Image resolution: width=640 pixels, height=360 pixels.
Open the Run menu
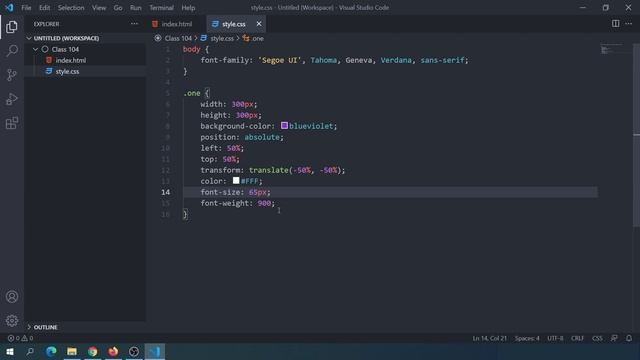(136, 8)
